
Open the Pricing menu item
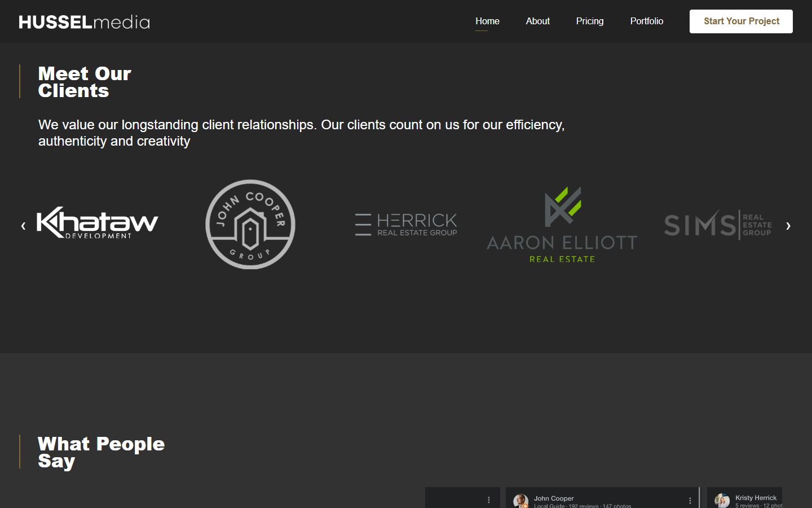click(x=590, y=21)
